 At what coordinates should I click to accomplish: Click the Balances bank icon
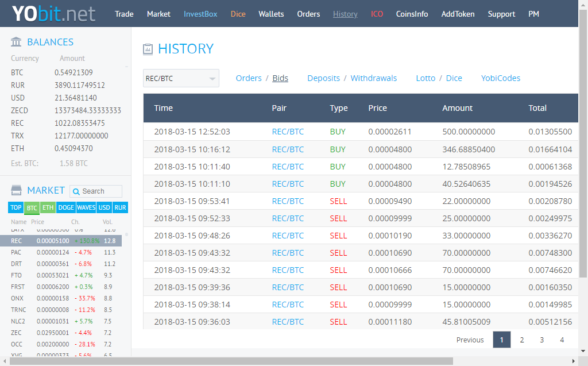[x=16, y=42]
